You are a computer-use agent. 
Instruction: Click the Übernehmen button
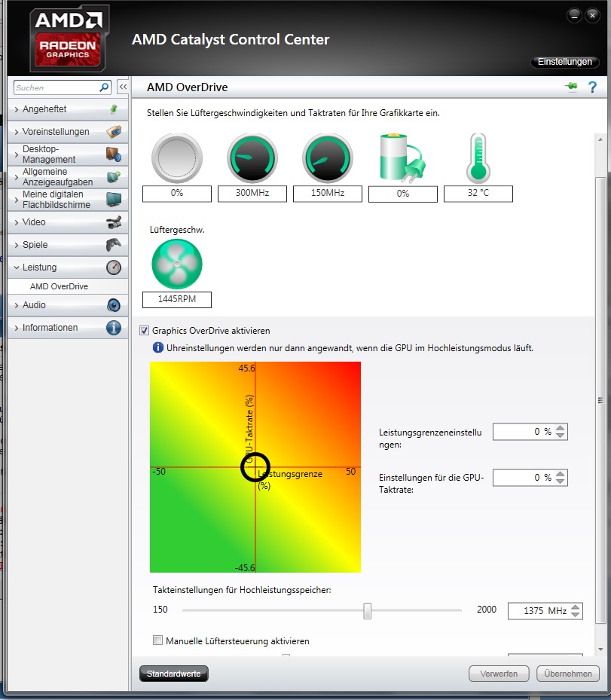(x=568, y=673)
